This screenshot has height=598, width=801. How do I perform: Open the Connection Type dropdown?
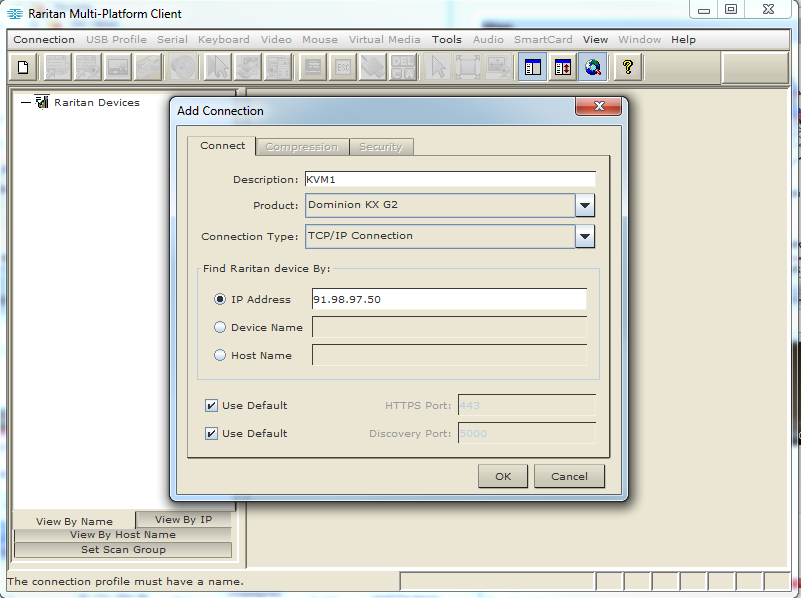pyautogui.click(x=585, y=237)
